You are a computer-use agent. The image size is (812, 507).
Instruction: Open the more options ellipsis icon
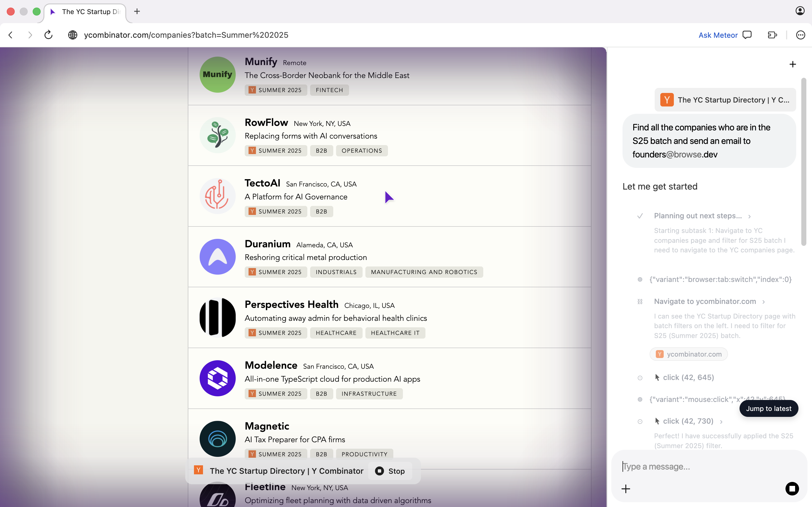(x=800, y=35)
